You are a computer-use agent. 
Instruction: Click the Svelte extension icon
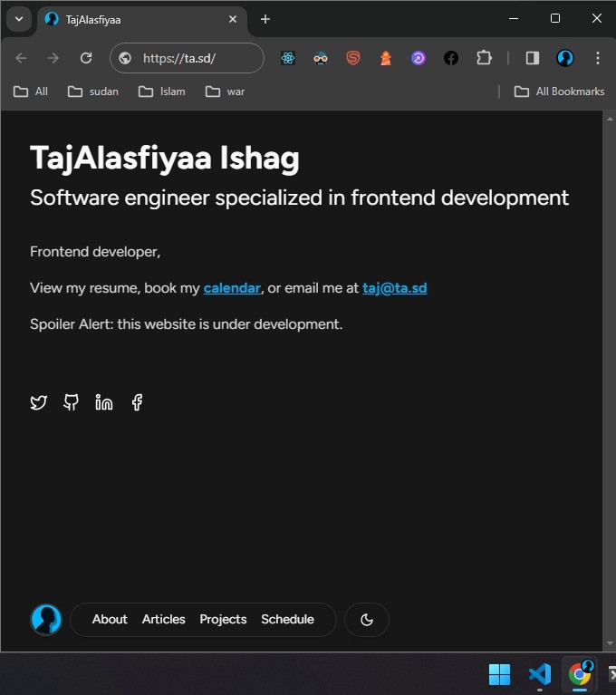[353, 58]
